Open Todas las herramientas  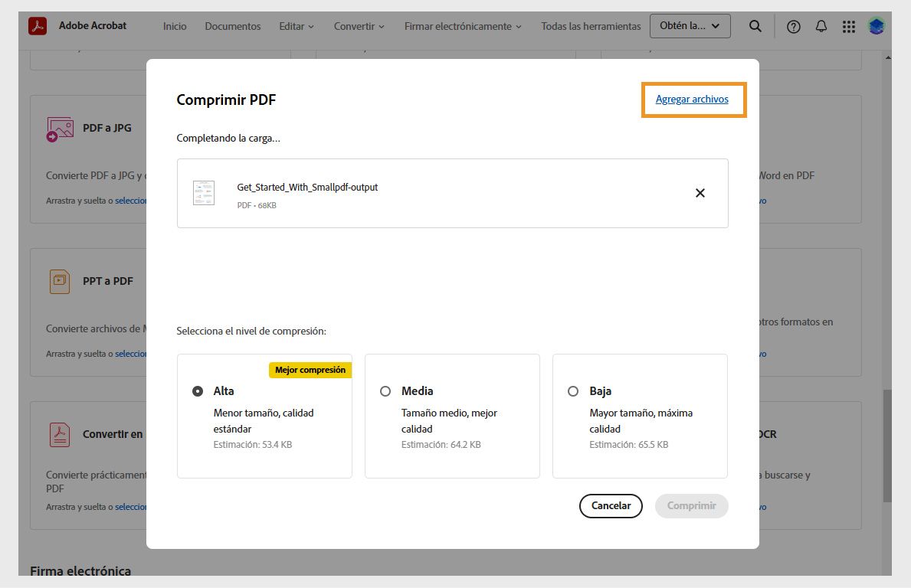pyautogui.click(x=590, y=26)
